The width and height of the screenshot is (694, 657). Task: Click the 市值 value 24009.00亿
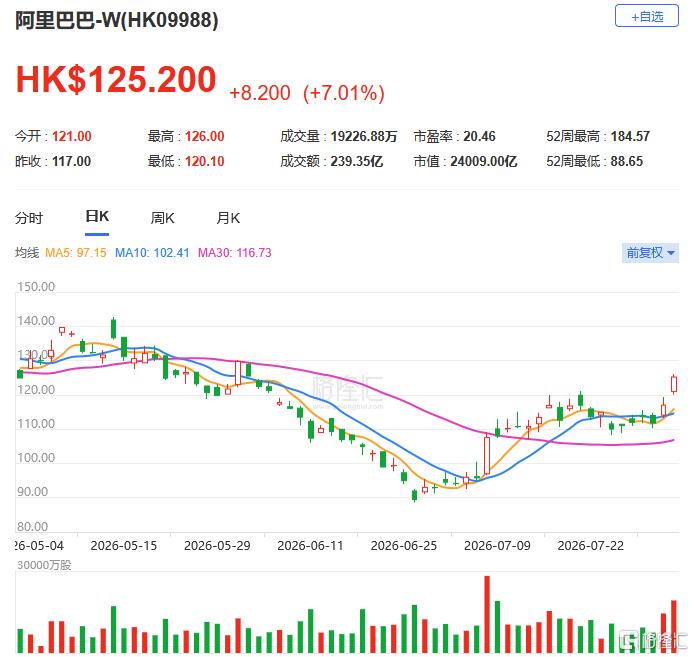[483, 161]
